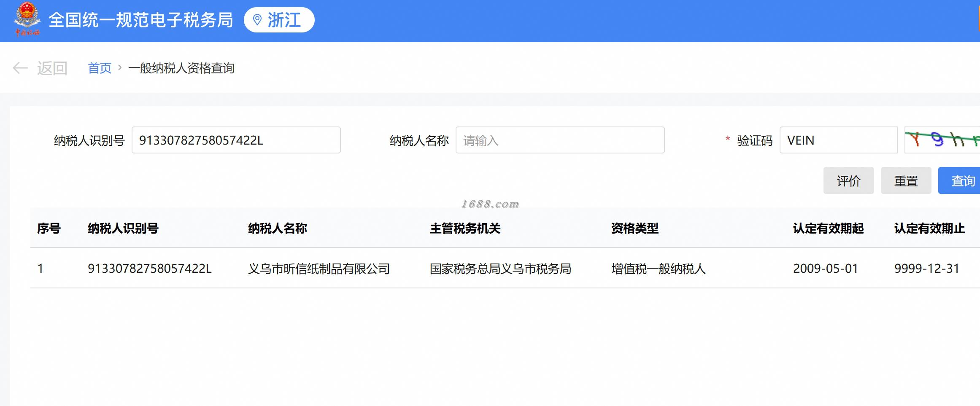The image size is (980, 406).
Task: Click the tax bureau emblem logo
Action: coord(27,19)
